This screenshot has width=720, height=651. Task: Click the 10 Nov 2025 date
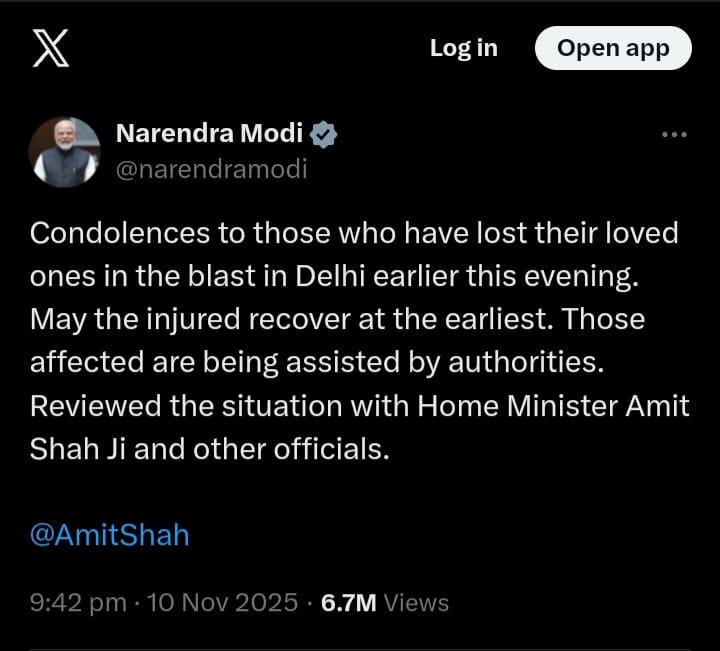click(222, 602)
